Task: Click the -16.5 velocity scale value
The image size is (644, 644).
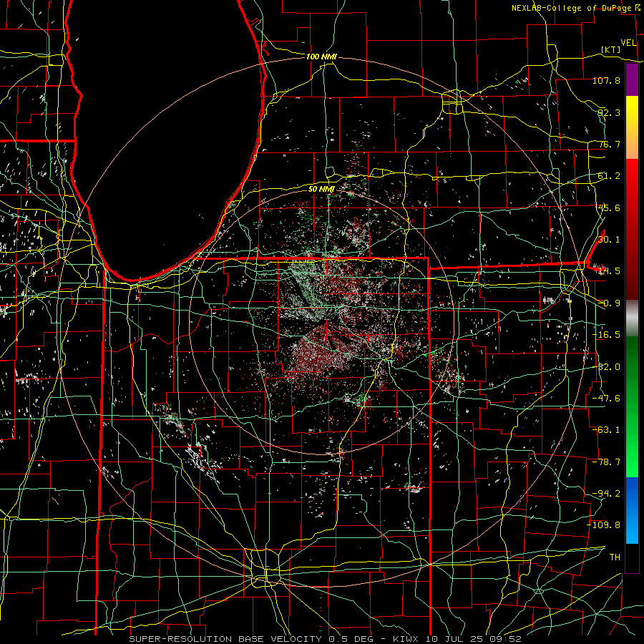Action: 606,335
